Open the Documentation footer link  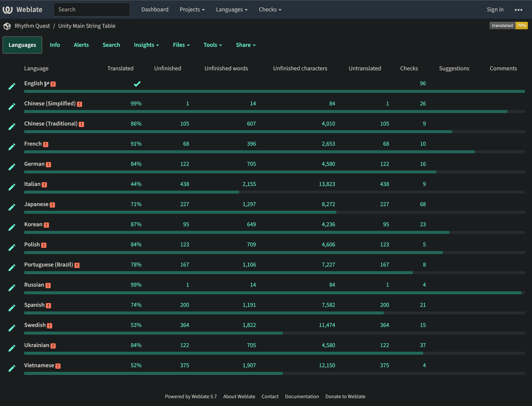302,396
